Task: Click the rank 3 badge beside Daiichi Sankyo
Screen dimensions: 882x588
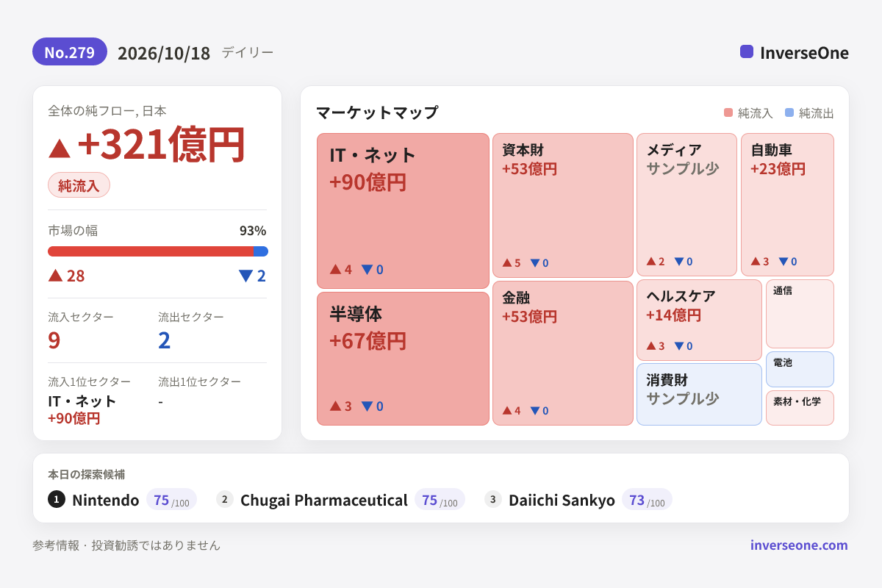Action: pyautogui.click(x=493, y=499)
